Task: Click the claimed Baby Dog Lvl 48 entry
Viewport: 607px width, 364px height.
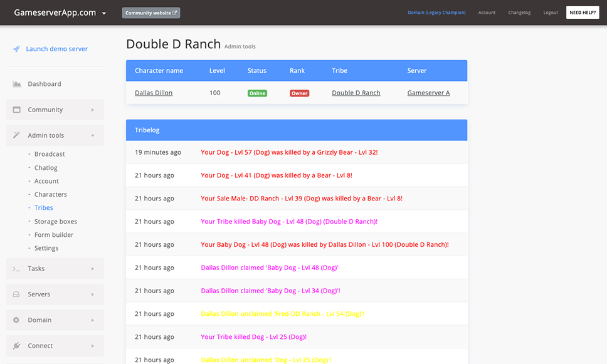Action: [x=270, y=268]
